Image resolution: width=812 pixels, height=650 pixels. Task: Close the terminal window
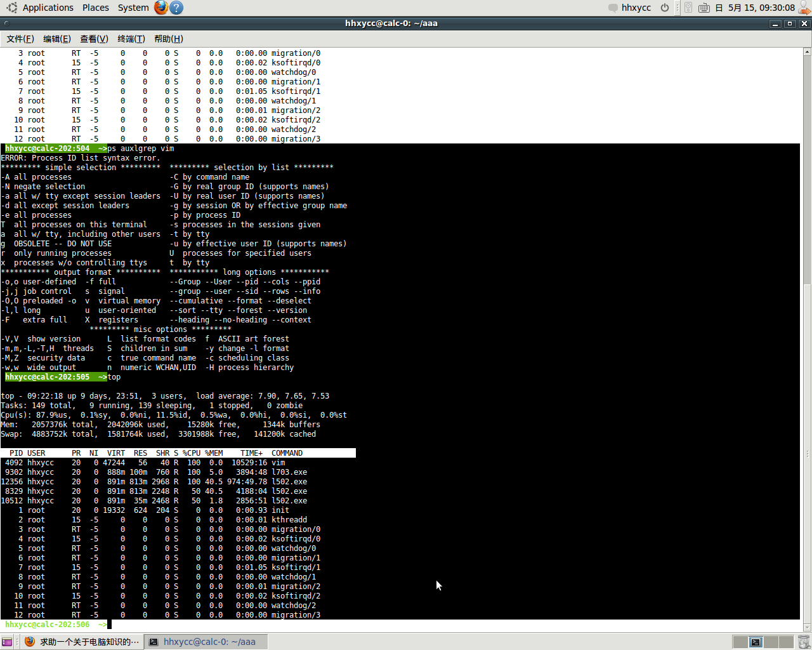(x=804, y=23)
